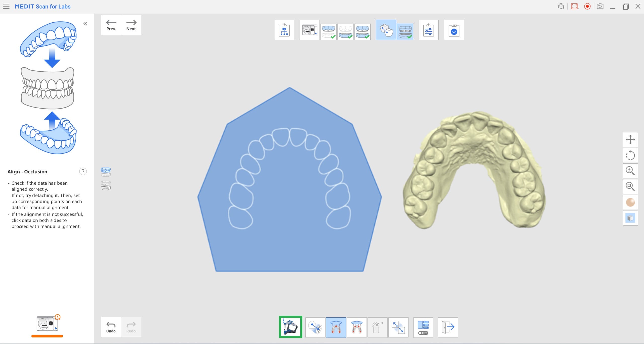Select the three-point occlusion alignment mode

(x=336, y=327)
